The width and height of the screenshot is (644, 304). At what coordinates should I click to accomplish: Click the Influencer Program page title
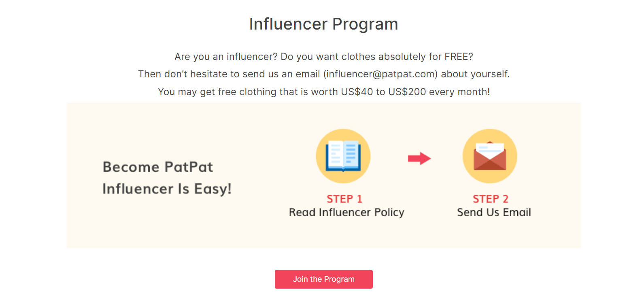click(x=324, y=24)
